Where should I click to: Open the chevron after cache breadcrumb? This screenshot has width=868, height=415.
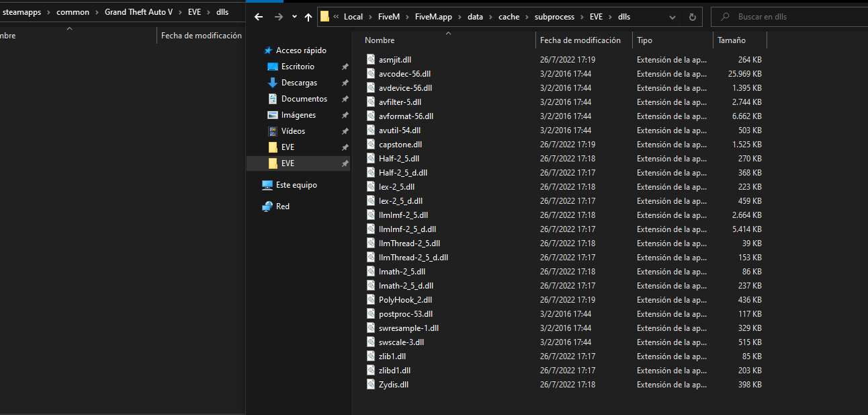point(527,17)
